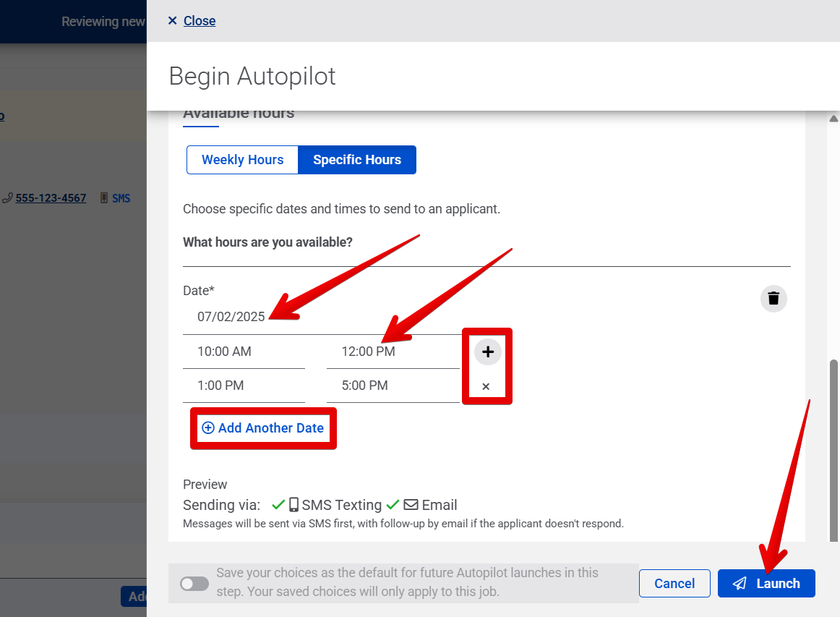The width and height of the screenshot is (840, 617).
Task: Click the trash icon to delete this date
Action: tap(773, 298)
